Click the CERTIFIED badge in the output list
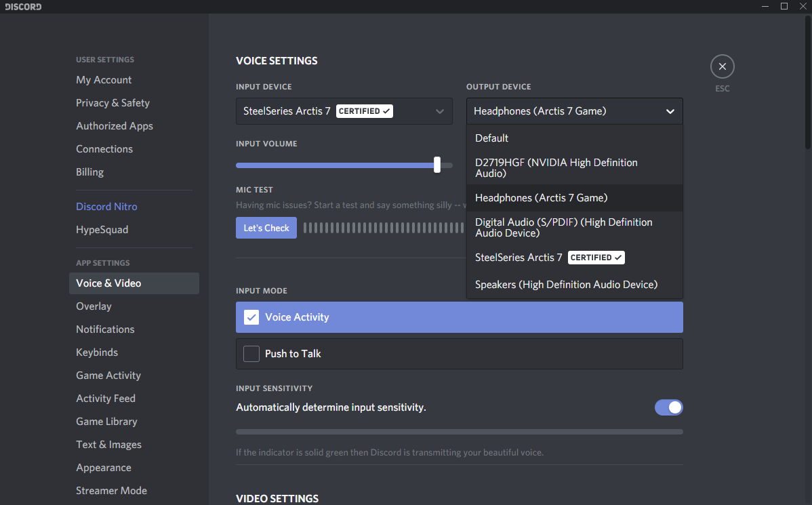 click(x=596, y=258)
